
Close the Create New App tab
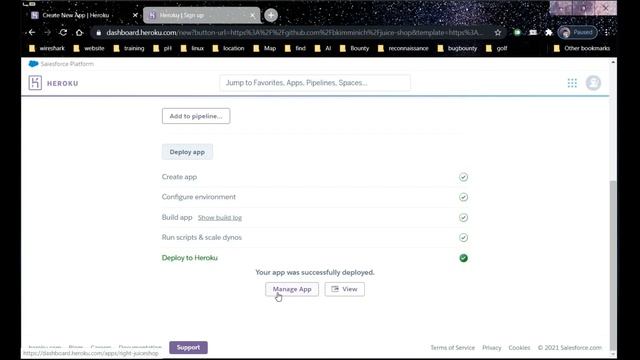pyautogui.click(x=135, y=15)
